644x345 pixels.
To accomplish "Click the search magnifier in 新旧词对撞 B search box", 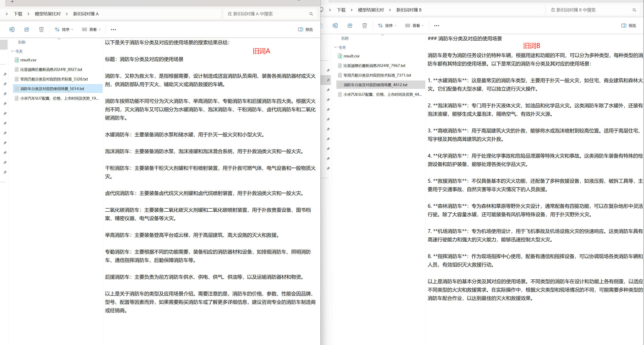I will [634, 10].
